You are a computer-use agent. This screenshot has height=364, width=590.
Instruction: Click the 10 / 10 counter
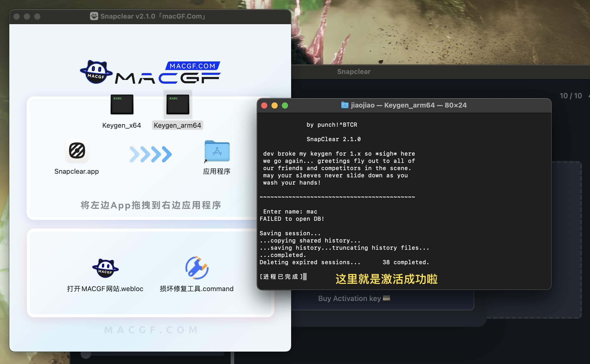click(571, 96)
